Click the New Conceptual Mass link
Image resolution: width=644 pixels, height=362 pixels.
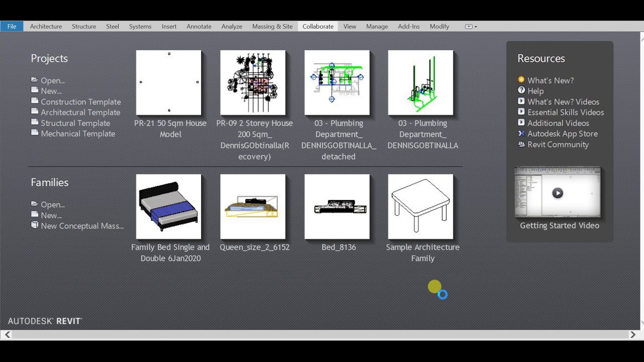pyautogui.click(x=83, y=226)
